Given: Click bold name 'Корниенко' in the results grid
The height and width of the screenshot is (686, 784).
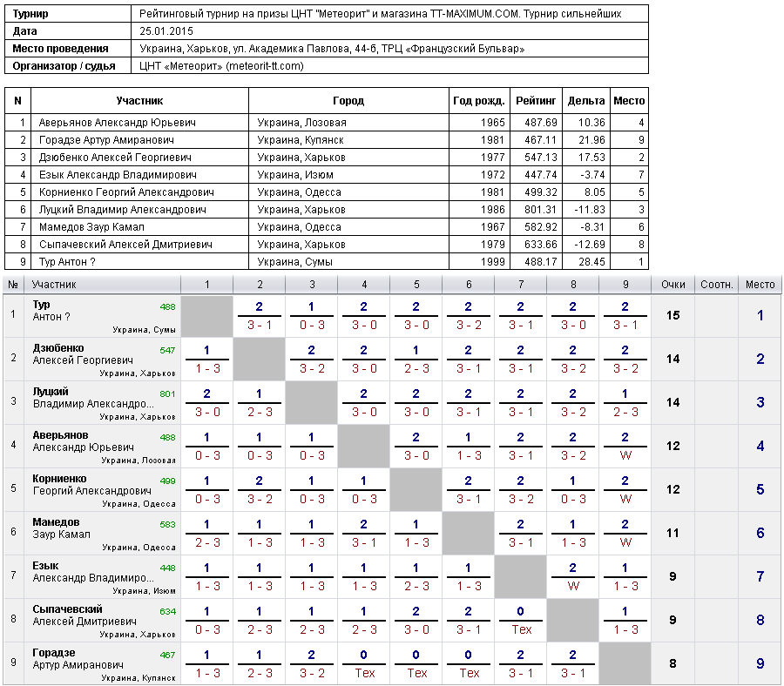Looking at the screenshot, I should [59, 479].
